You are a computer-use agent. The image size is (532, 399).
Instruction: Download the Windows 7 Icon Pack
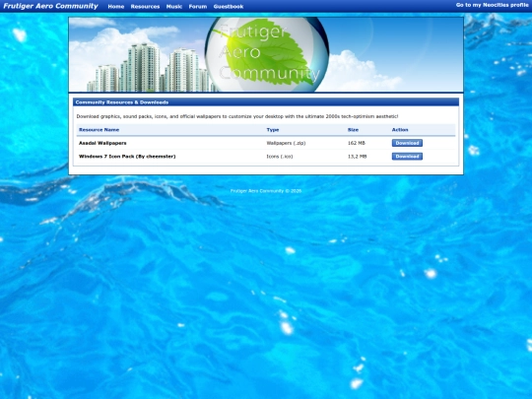pos(407,156)
